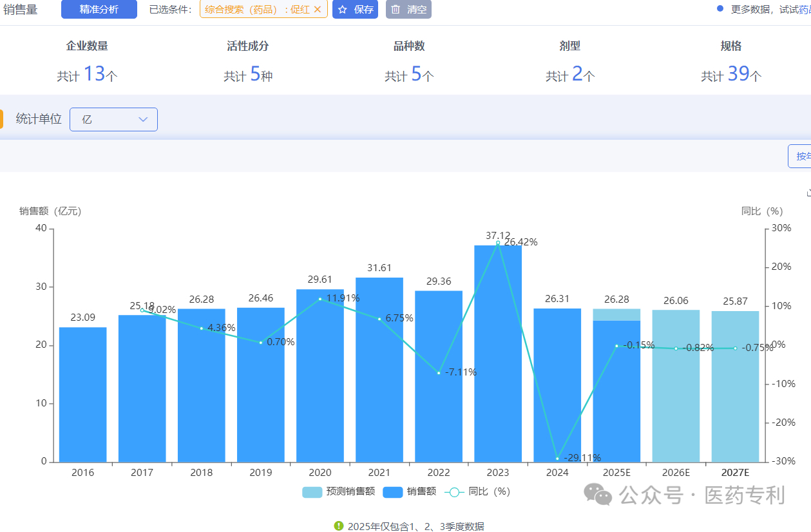Click the chevron arrow in the unit selector
The height and width of the screenshot is (532, 811).
(143, 119)
